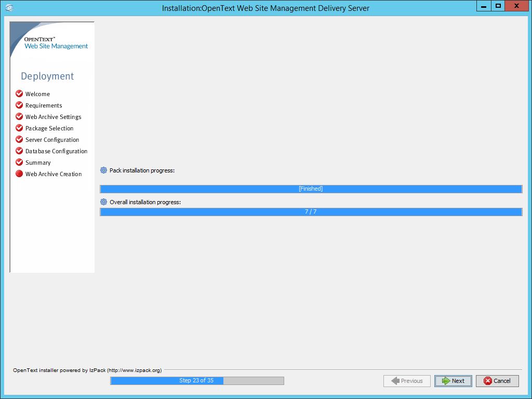Click the red Web Archive Creation step icon
This screenshot has height=399, width=532.
pos(19,174)
